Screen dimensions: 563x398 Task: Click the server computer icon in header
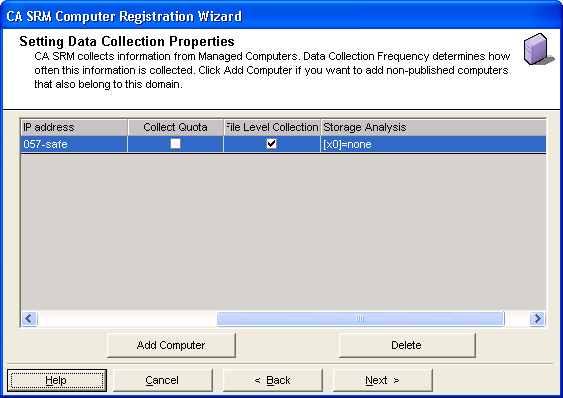[x=538, y=49]
